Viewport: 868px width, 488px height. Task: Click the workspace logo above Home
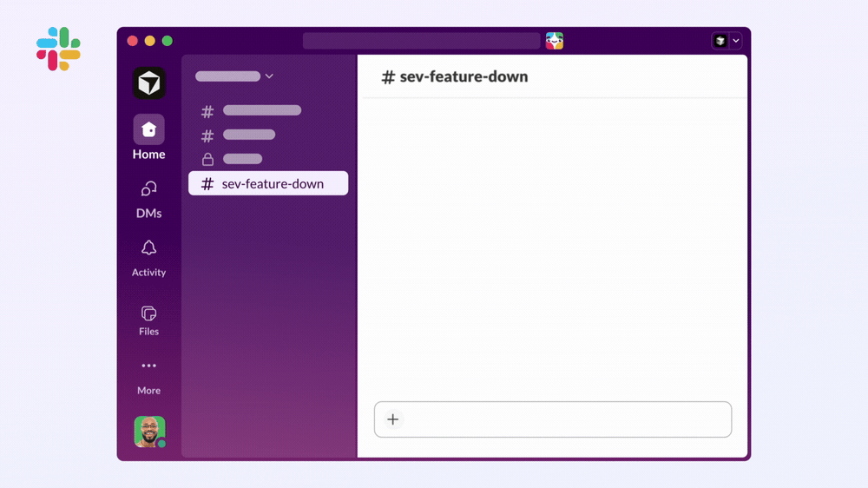[x=148, y=83]
